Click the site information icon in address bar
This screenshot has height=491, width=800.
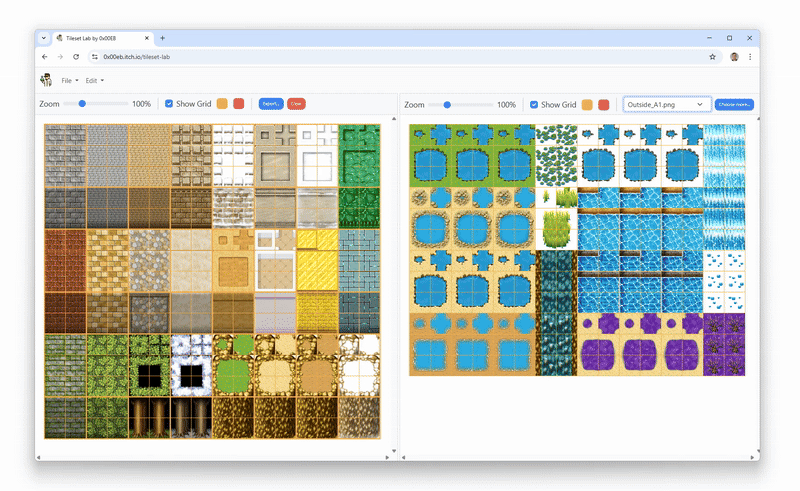94,57
